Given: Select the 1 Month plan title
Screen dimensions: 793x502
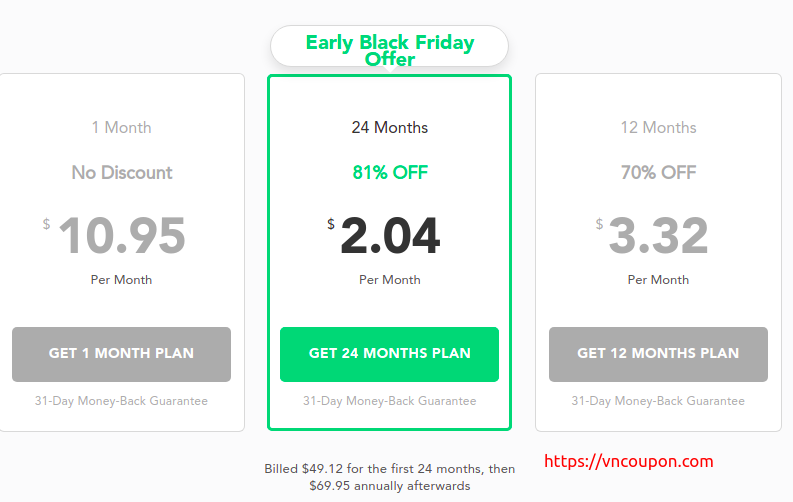Looking at the screenshot, I should pyautogui.click(x=121, y=127).
